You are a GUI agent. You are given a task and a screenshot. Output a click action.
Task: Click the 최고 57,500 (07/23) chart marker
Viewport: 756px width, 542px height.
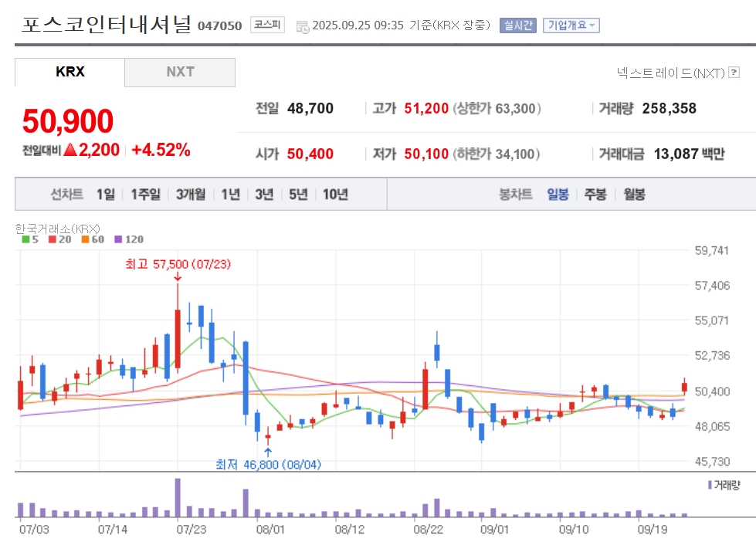click(178, 264)
